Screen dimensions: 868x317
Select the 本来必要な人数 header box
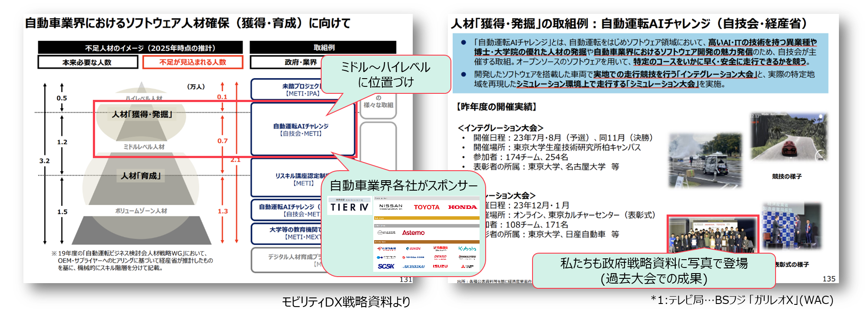point(87,62)
